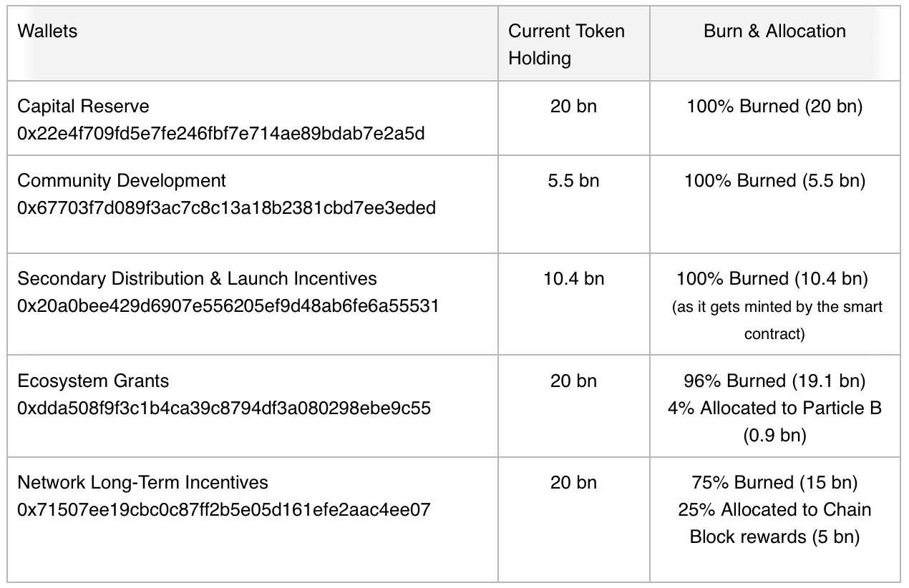909x588 pixels.
Task: Click the 10.4 bn token holding value
Action: coord(573,278)
